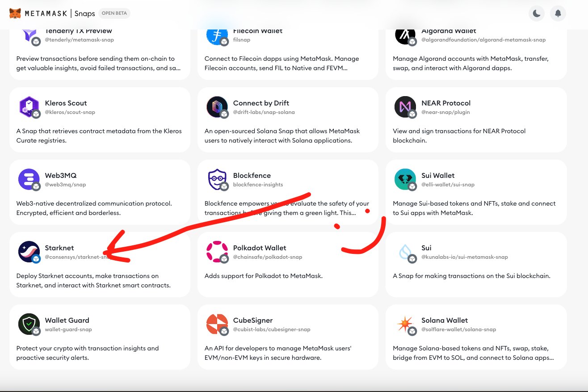Open the Solana Wallet snap icon

tap(405, 324)
